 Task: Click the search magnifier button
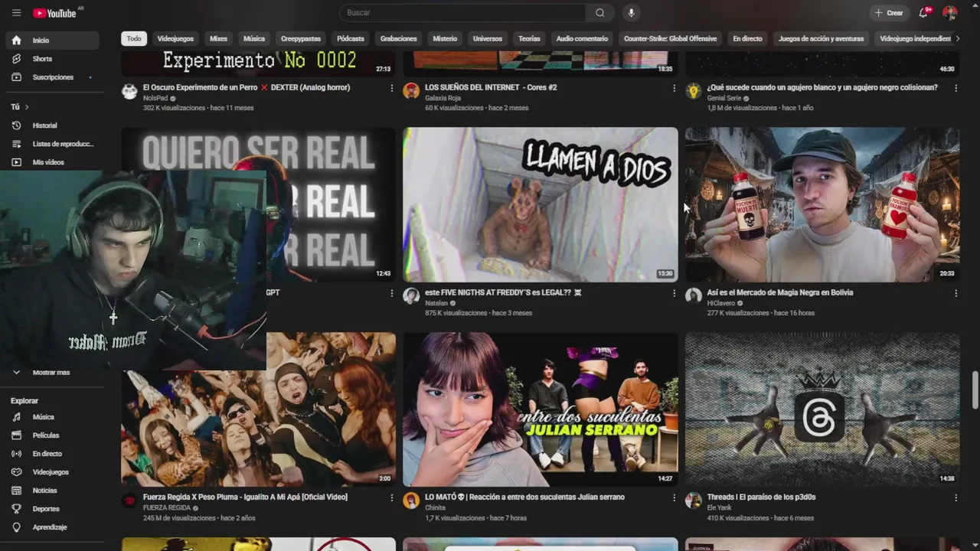click(600, 13)
